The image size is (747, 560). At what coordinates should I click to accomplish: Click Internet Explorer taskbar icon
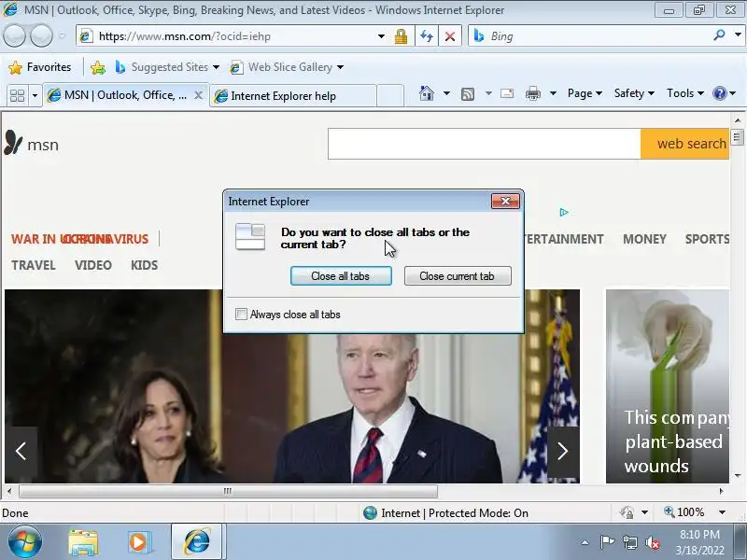point(196,542)
